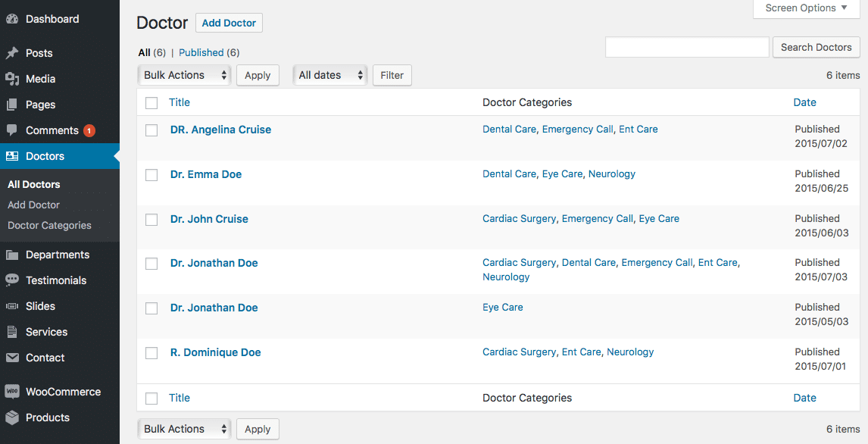Expand the All dates filter dropdown
Screen dimensions: 868x444
click(x=330, y=75)
